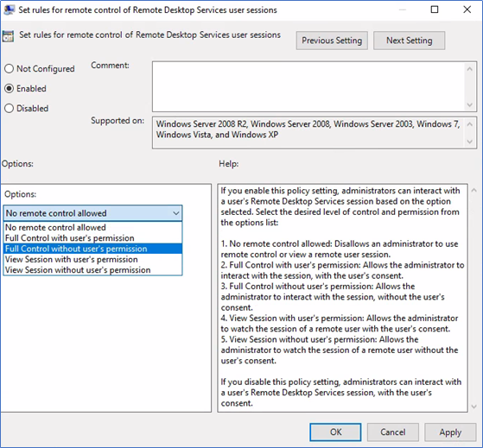Select the Enabled radio option
483x448 pixels.
pos(9,89)
